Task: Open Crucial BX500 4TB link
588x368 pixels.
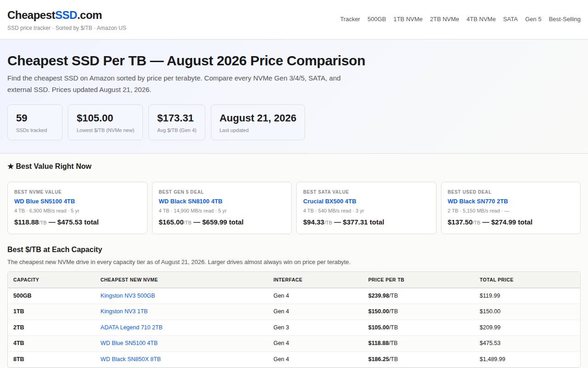Action: pyautogui.click(x=330, y=201)
